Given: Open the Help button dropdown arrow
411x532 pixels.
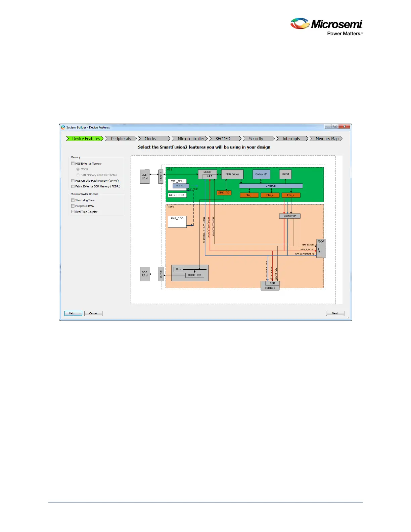Looking at the screenshot, I should click(x=80, y=313).
